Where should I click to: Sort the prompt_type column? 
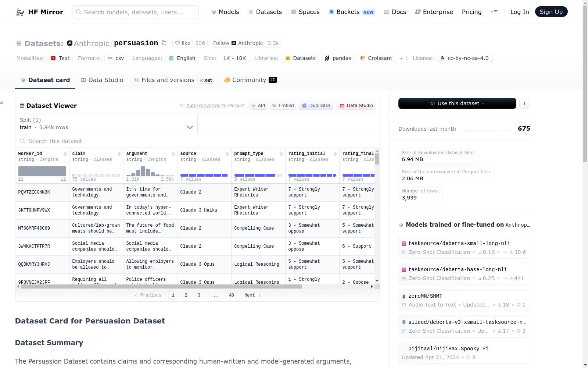281,154
